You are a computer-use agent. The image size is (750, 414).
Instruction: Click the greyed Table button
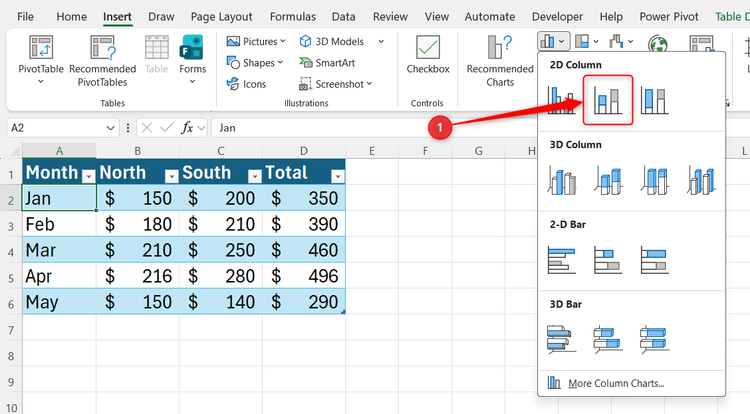click(156, 54)
